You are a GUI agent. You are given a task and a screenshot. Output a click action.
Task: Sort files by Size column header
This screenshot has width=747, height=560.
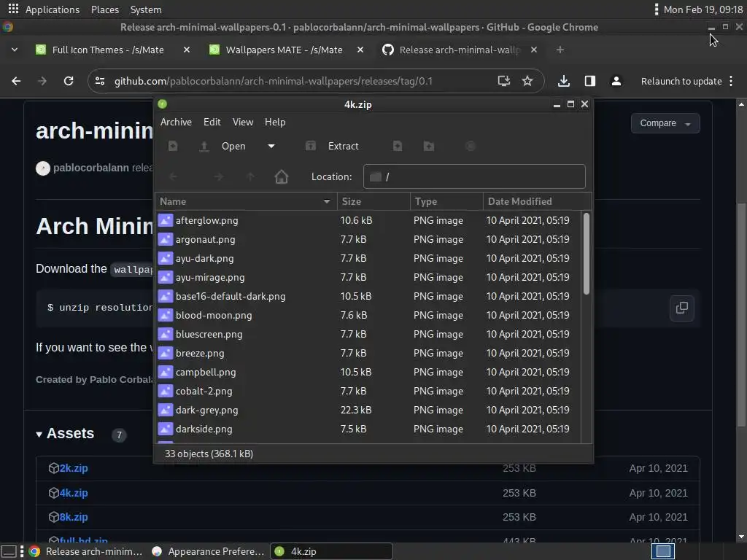[x=373, y=201]
